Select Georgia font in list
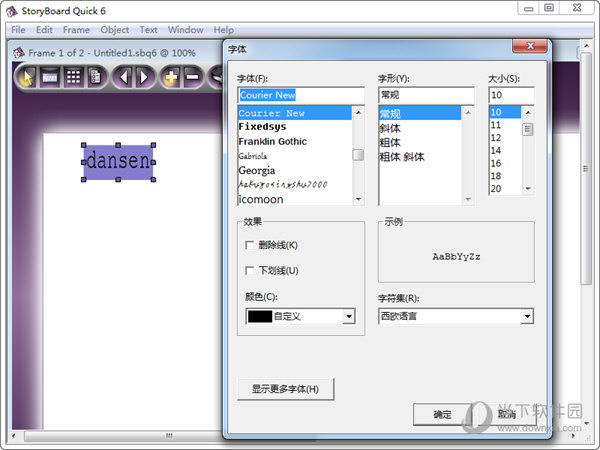The width and height of the screenshot is (600, 450). [x=295, y=170]
